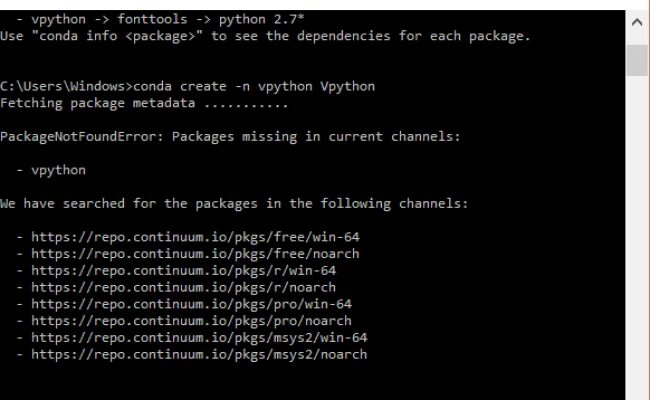Click the pkgs/free/noarch channel URL
The width and height of the screenshot is (650, 400).
195,254
